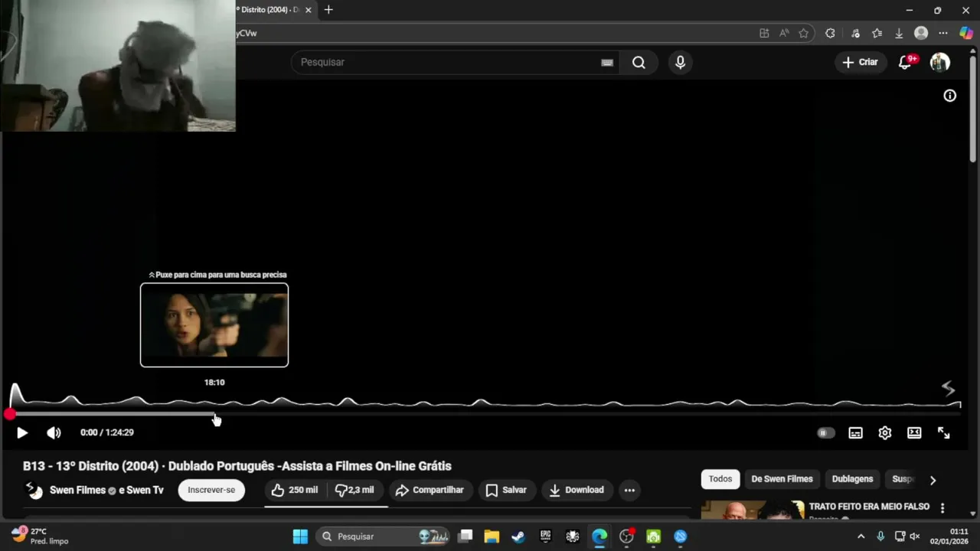Open the muted volume tray icon
Screen dimensions: 980x551
click(914, 536)
